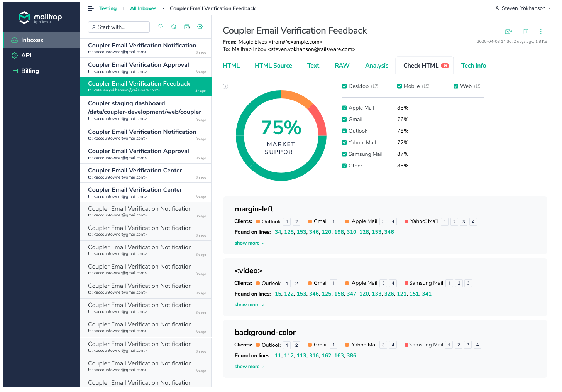This screenshot has height=392, width=562.
Task: Switch to the HTML Source tab
Action: point(273,66)
